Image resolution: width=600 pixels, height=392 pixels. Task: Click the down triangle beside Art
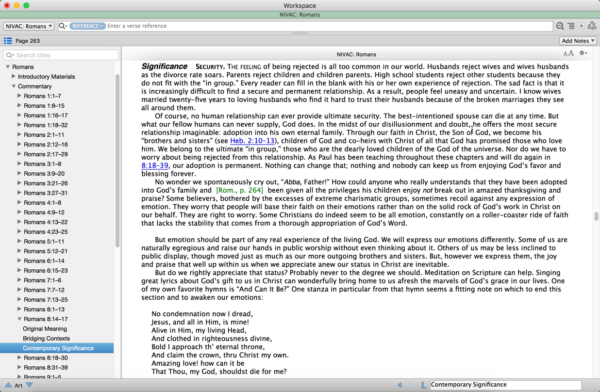point(29,385)
